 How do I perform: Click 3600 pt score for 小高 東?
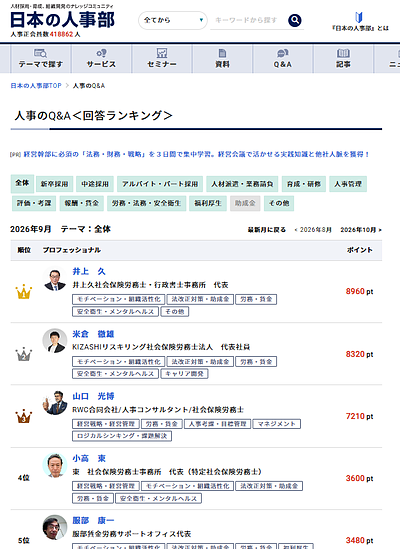(x=359, y=479)
